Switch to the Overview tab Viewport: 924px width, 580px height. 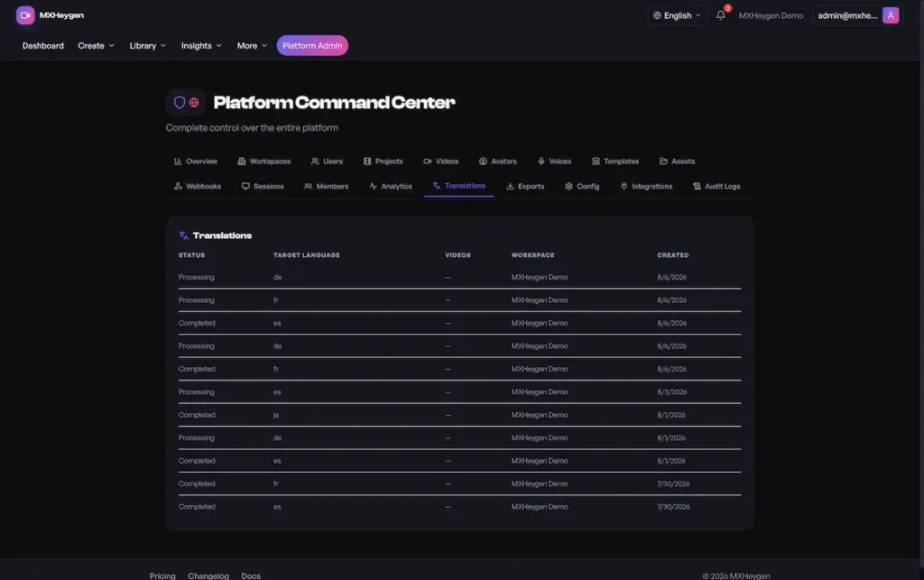[x=196, y=161]
